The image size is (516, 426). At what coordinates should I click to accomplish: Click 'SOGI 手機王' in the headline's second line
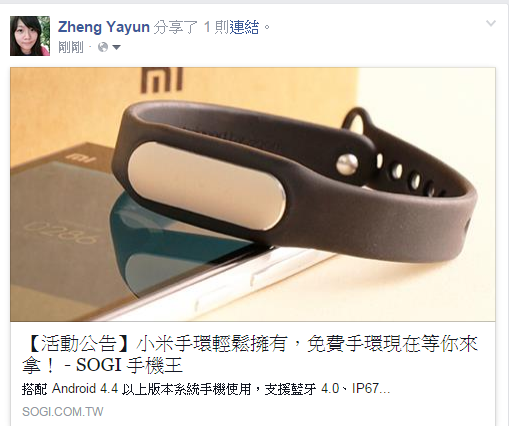[129, 365]
